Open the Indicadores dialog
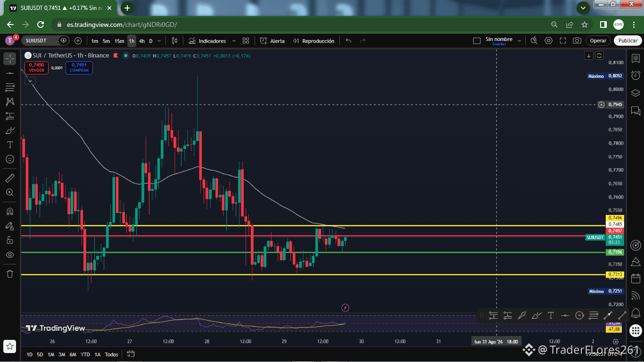 (x=207, y=41)
